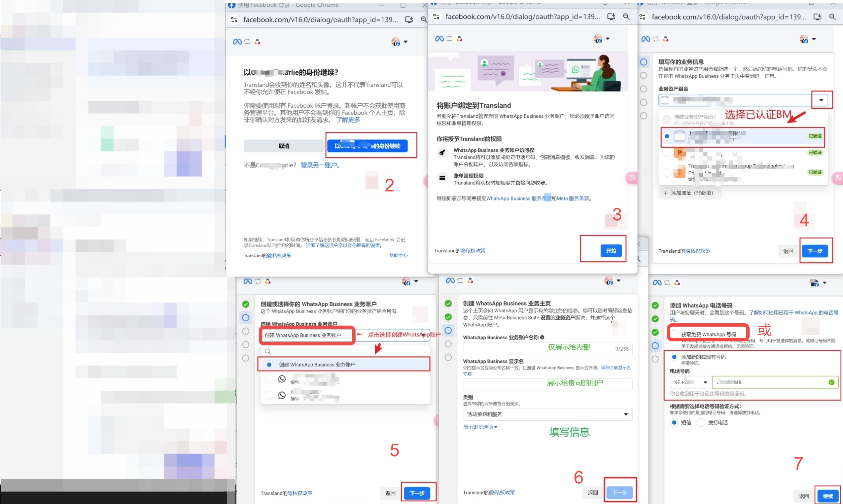Click 下一步 in '创建或选择你的 WhatsApp Business 业务账户' window

(x=417, y=494)
